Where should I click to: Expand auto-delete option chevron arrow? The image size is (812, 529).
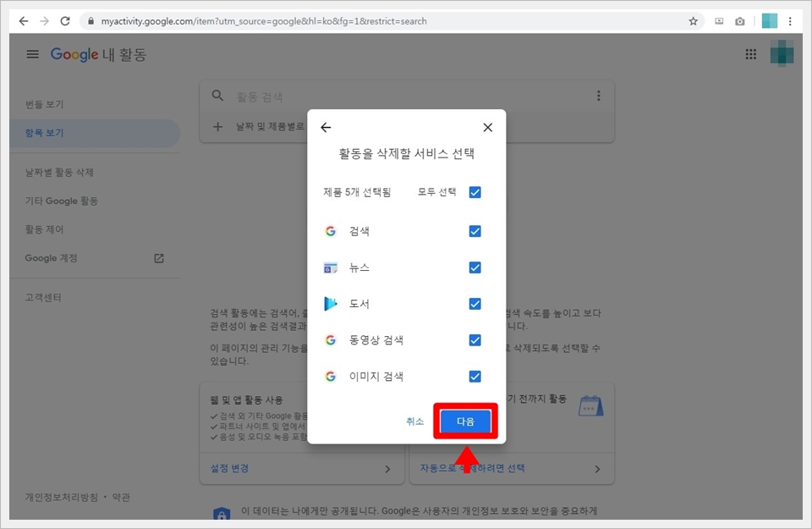597,469
